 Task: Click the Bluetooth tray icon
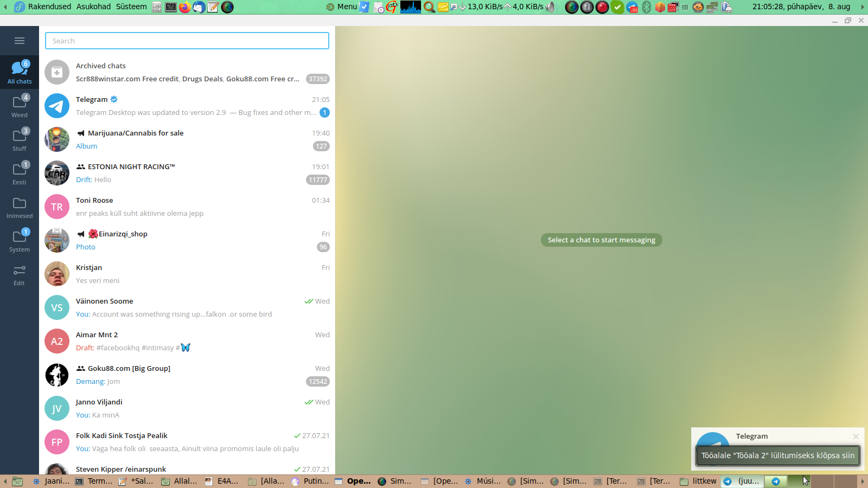click(647, 7)
